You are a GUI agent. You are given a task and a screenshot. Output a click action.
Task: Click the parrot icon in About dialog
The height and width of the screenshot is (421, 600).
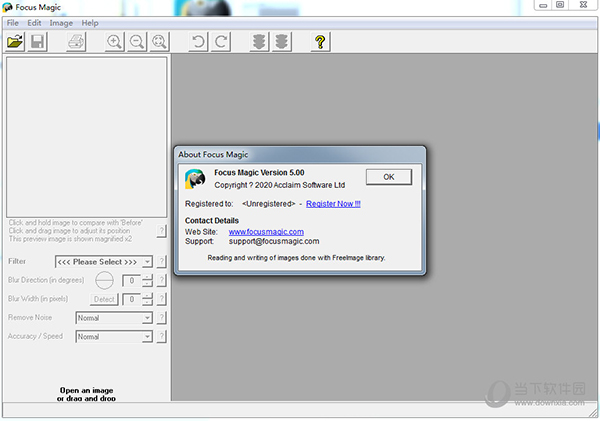pyautogui.click(x=195, y=179)
